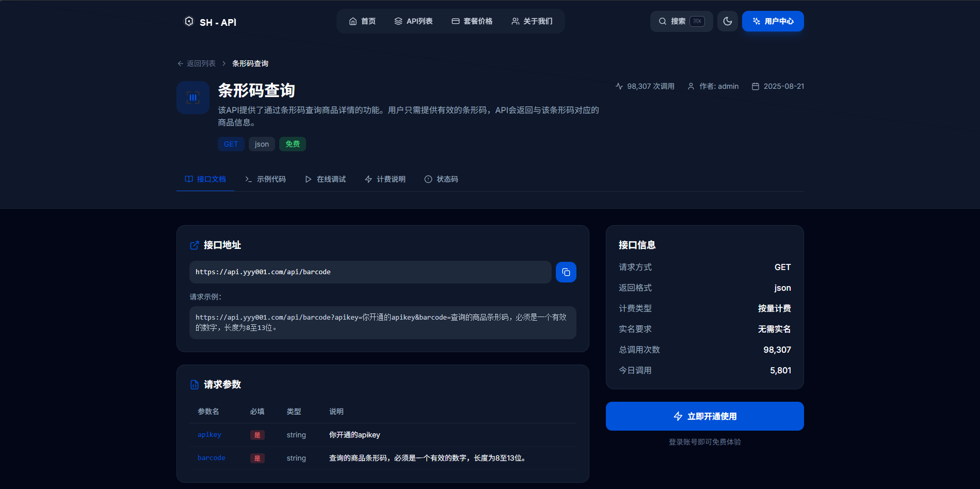
Task: Go back via the 返回列表 link
Action: (x=196, y=63)
